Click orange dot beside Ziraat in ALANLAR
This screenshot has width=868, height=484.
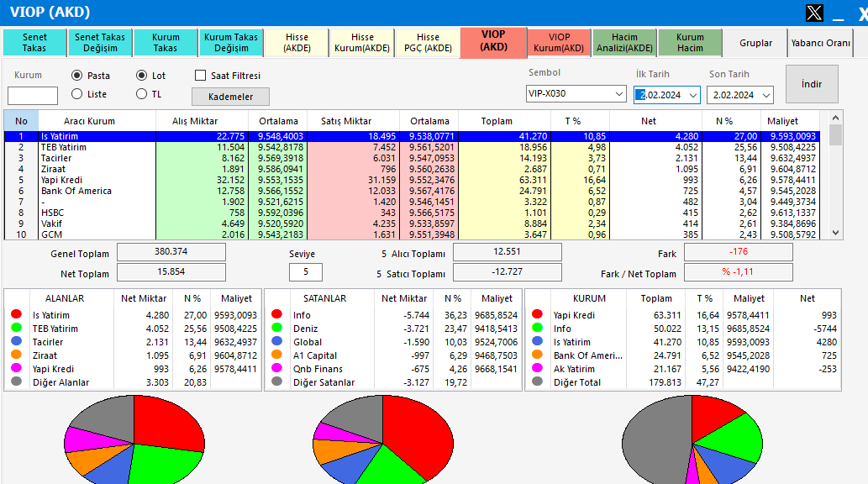click(16, 355)
